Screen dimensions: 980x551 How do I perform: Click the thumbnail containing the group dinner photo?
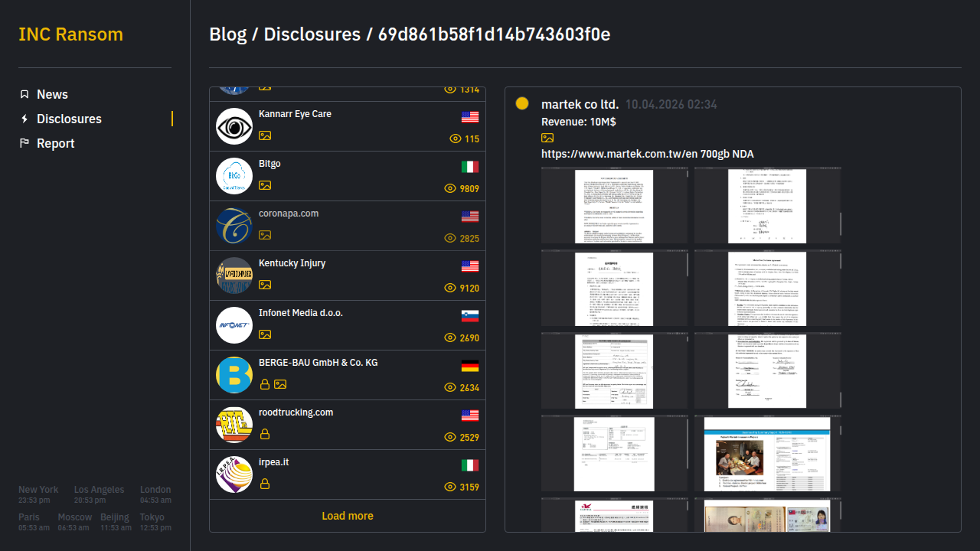767,454
